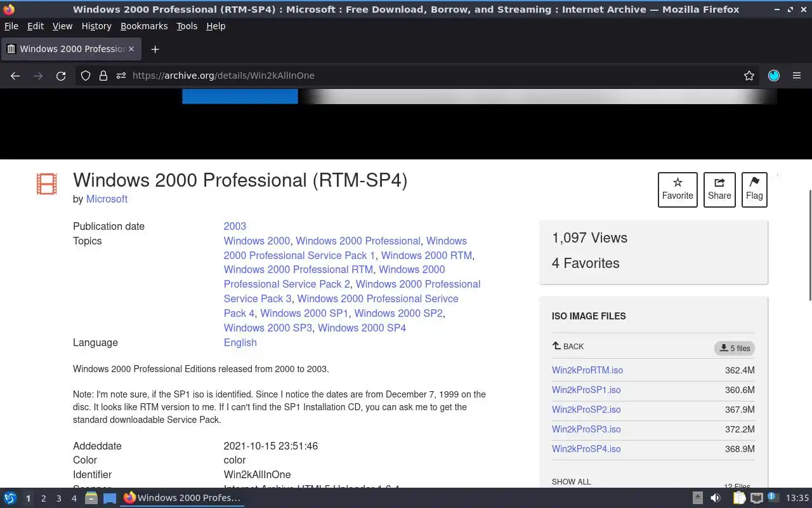Click the clipboard tray icon
This screenshot has width=812, height=508.
pyautogui.click(x=739, y=498)
